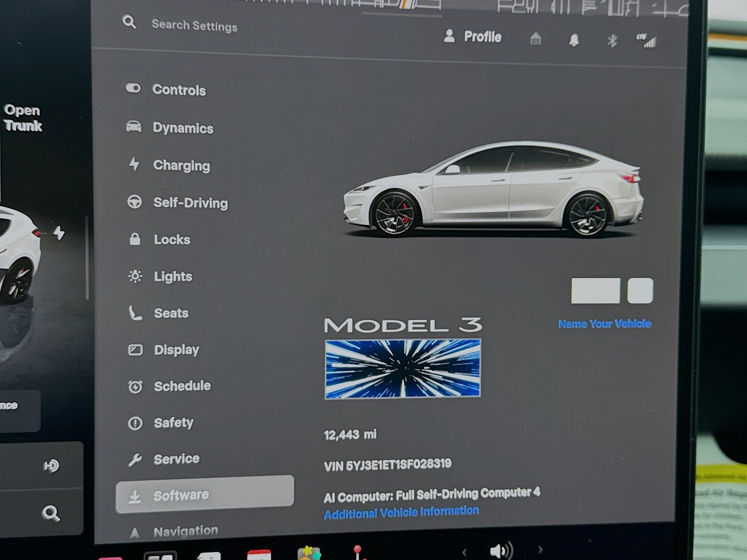
Task: Select the highlighted Software menu label
Action: pos(181,495)
